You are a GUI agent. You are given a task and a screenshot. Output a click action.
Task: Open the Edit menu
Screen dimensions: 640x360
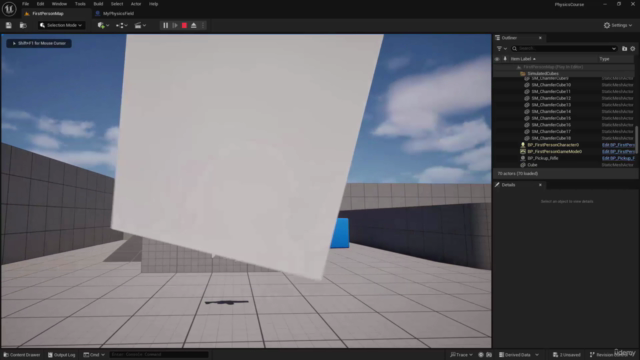40,4
